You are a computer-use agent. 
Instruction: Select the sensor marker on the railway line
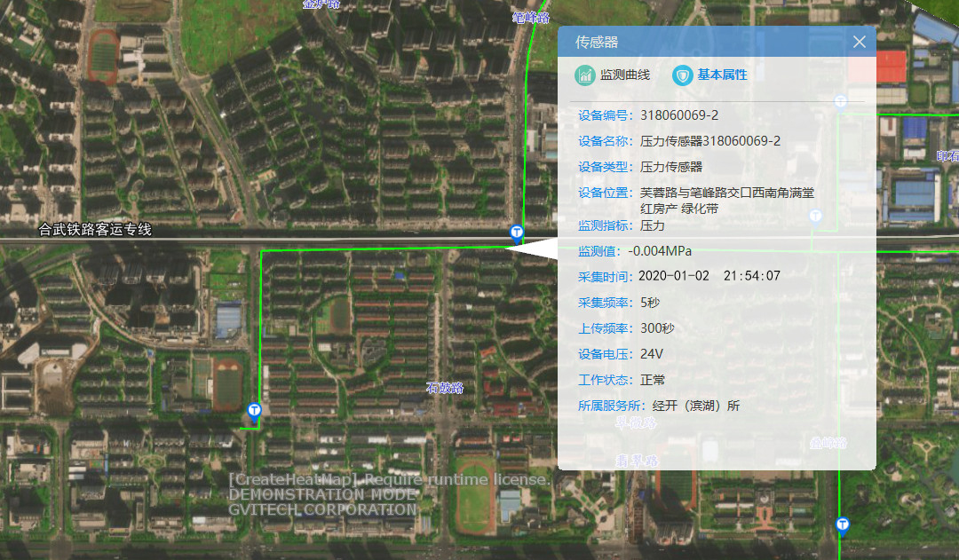517,233
